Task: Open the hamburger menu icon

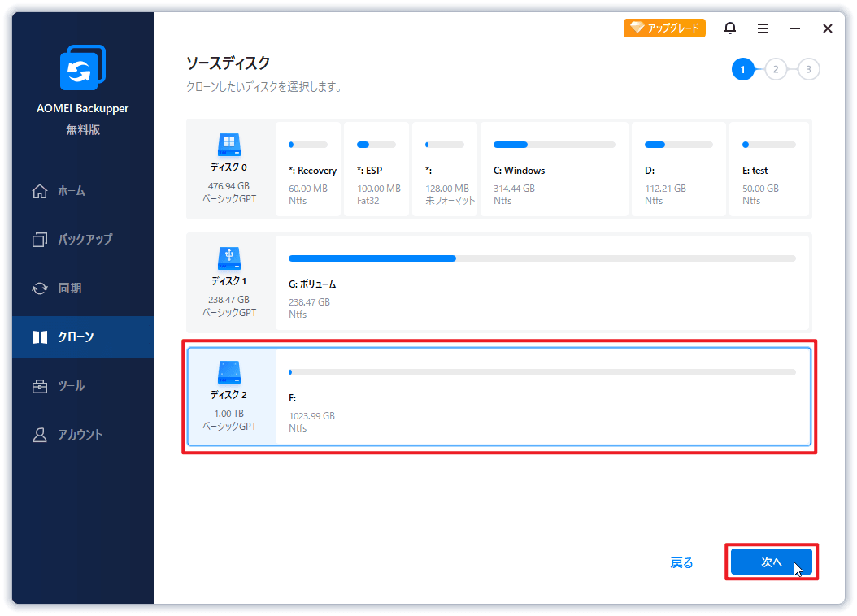Action: pos(763,28)
